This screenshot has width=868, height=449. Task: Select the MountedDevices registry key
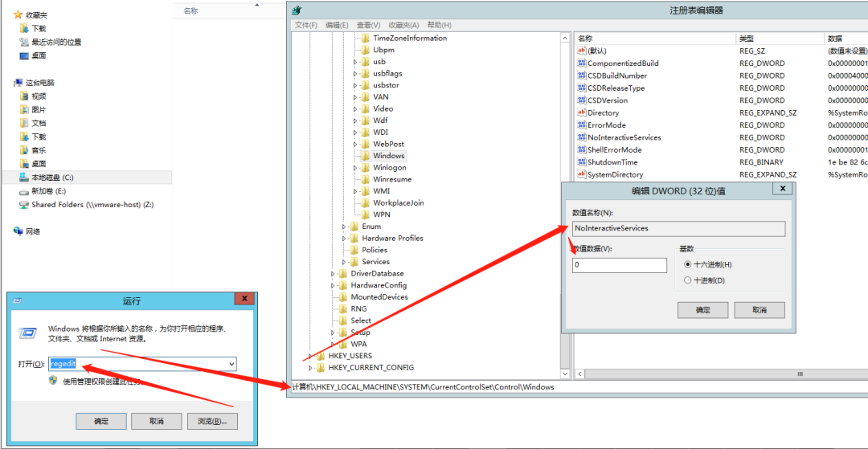pos(379,297)
